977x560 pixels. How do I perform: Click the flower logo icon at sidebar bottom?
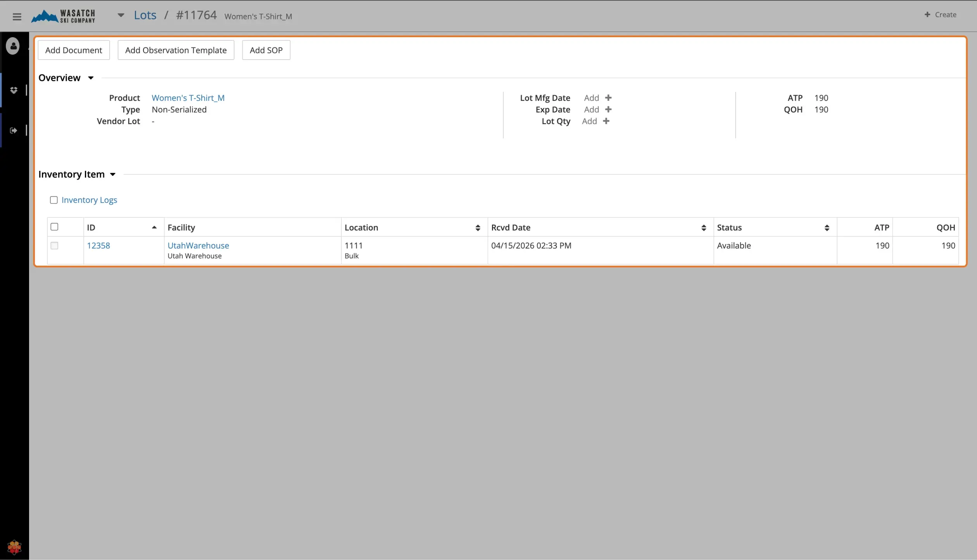point(14,547)
